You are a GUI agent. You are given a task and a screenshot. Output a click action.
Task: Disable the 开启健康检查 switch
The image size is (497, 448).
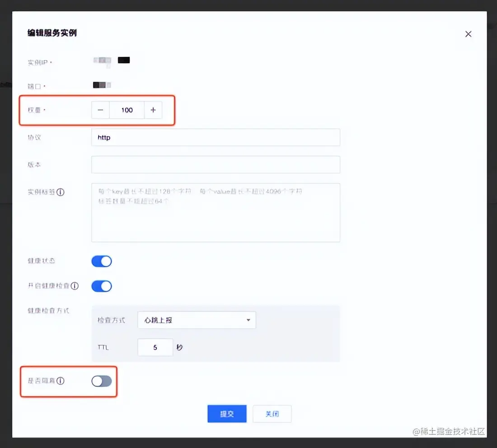point(101,286)
